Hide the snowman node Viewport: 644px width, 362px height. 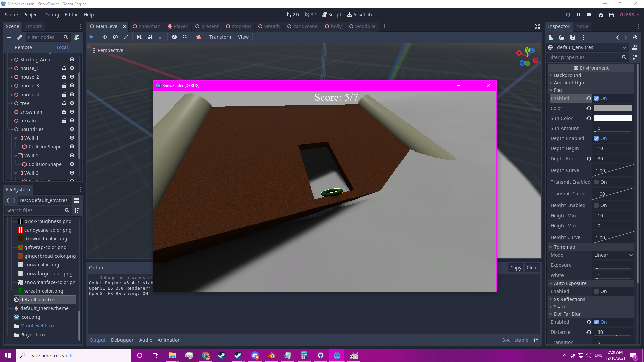click(72, 112)
